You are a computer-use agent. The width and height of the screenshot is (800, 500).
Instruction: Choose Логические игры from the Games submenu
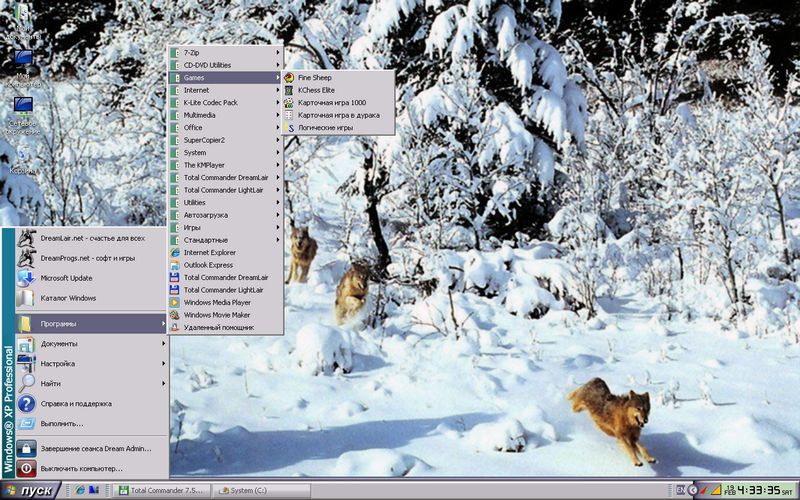325,128
